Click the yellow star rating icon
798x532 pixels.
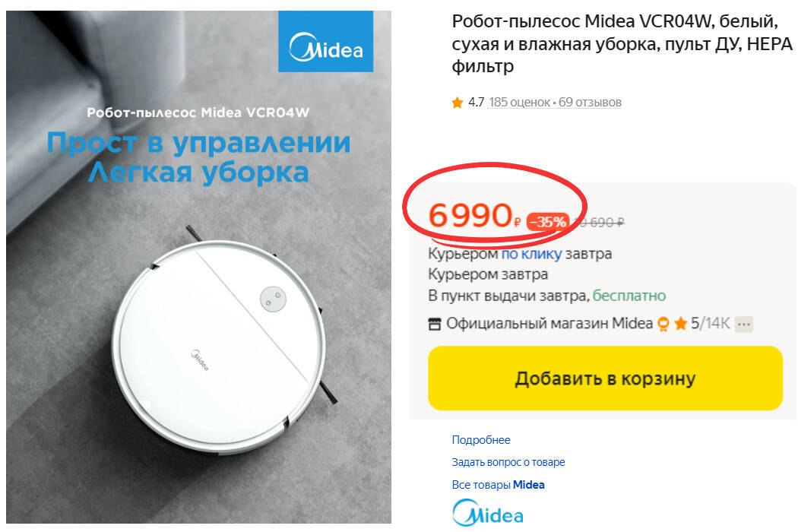[457, 103]
